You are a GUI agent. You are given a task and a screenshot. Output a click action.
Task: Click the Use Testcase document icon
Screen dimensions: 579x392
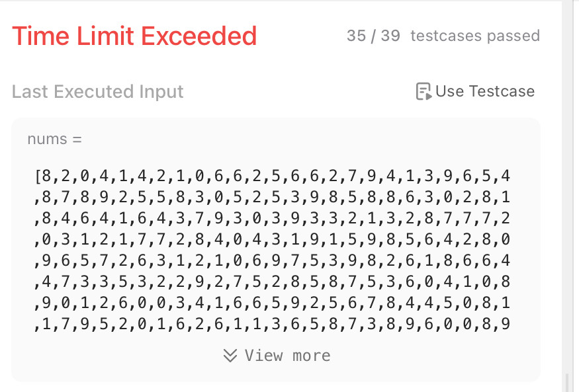[423, 91]
